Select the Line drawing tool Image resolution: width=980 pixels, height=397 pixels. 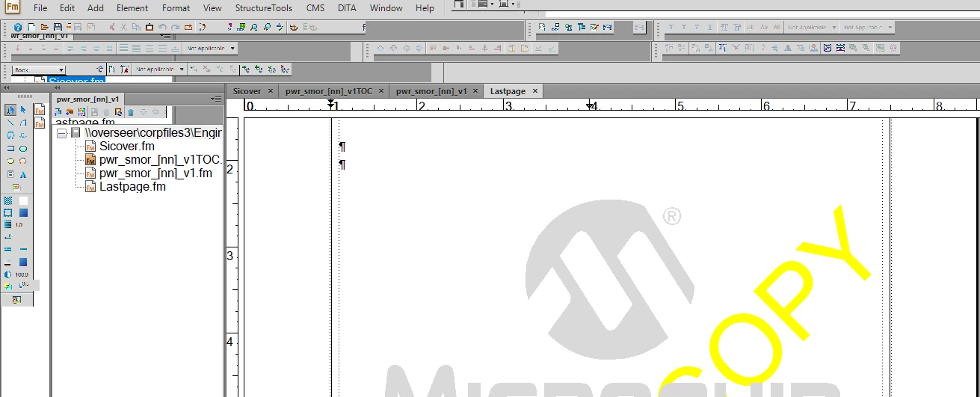(x=10, y=123)
